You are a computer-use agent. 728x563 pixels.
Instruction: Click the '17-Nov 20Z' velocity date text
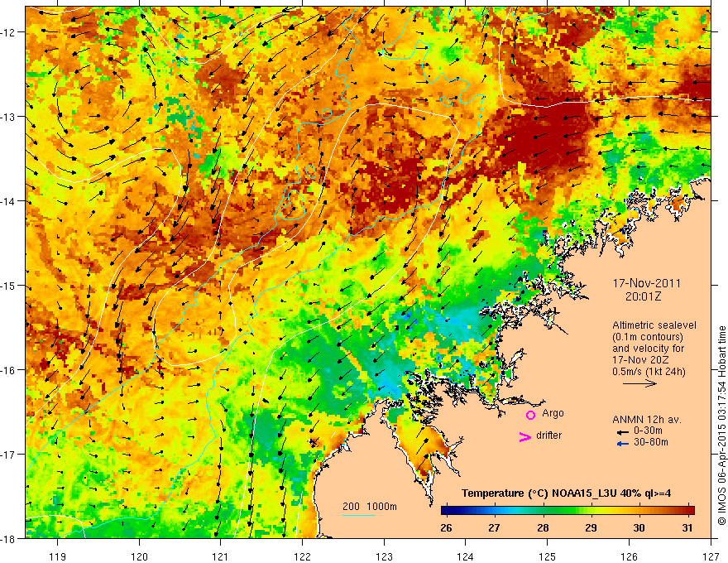(x=641, y=360)
